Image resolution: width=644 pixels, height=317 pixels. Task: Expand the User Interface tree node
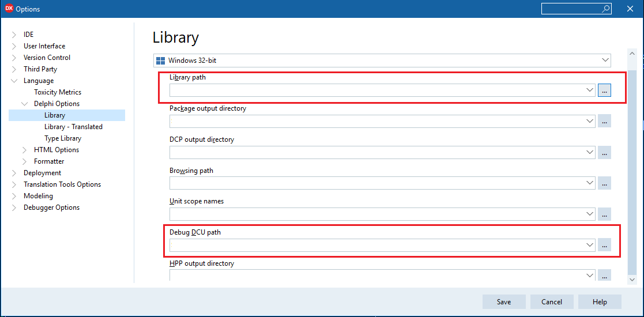(x=14, y=46)
